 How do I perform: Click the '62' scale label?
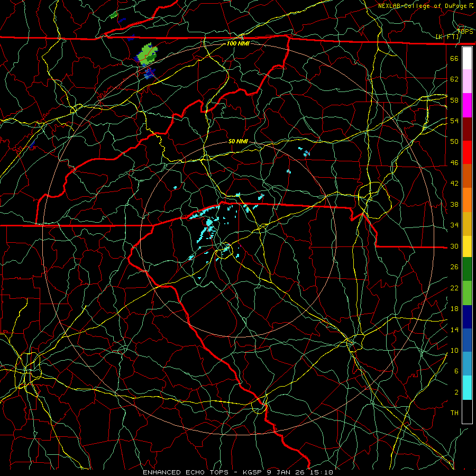click(x=454, y=79)
